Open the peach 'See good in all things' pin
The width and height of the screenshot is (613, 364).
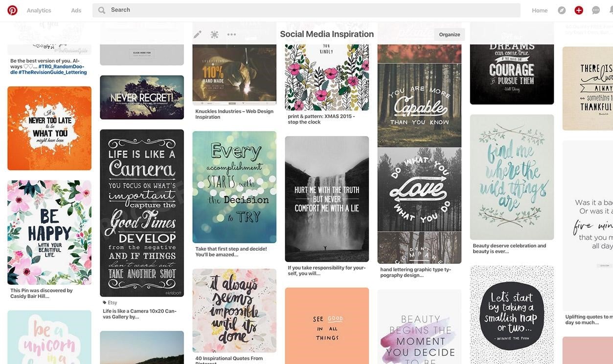point(327,326)
